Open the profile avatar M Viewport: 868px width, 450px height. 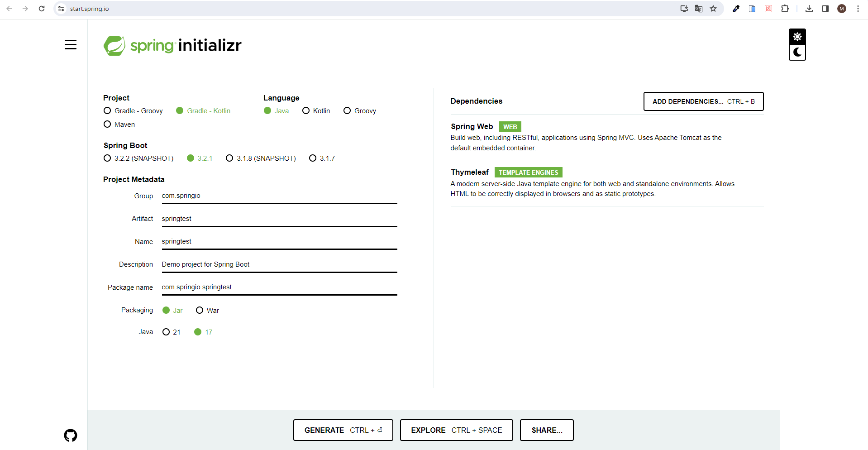click(x=842, y=9)
